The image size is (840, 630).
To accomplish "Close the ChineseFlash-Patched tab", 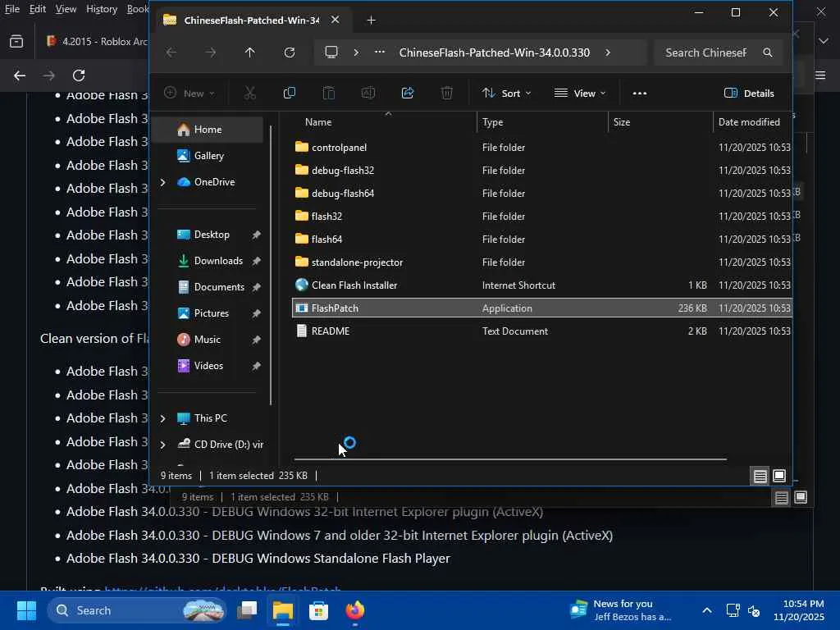I will click(x=335, y=20).
